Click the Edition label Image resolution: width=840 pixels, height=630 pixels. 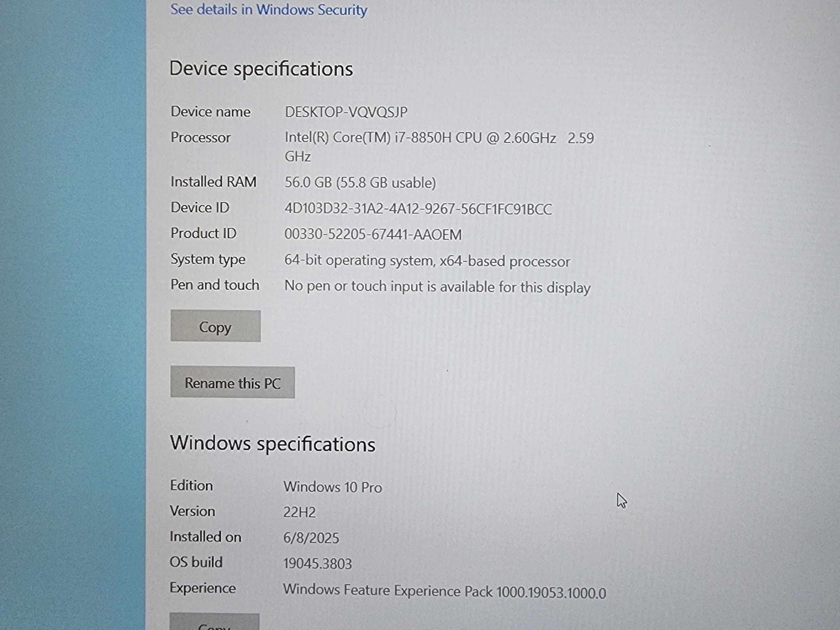(191, 485)
